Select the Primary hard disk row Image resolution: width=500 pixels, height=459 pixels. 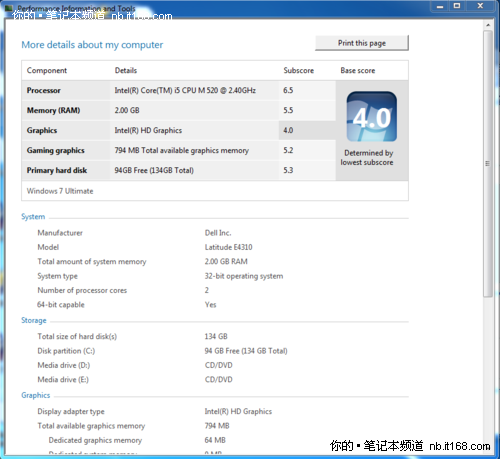click(x=178, y=170)
